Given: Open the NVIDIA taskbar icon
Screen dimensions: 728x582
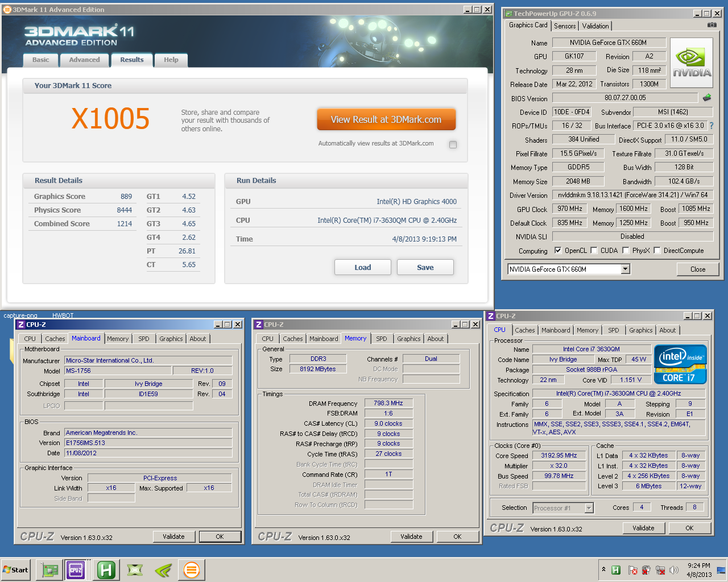Looking at the screenshot, I should 163,569.
